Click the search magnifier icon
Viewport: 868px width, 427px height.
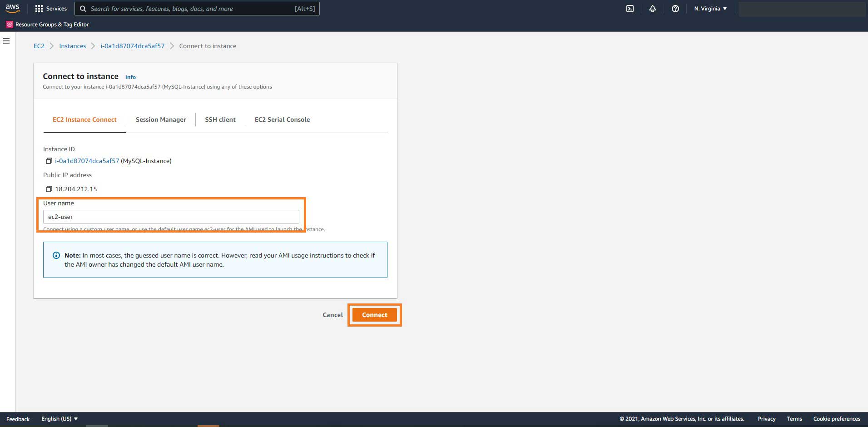[x=83, y=9]
